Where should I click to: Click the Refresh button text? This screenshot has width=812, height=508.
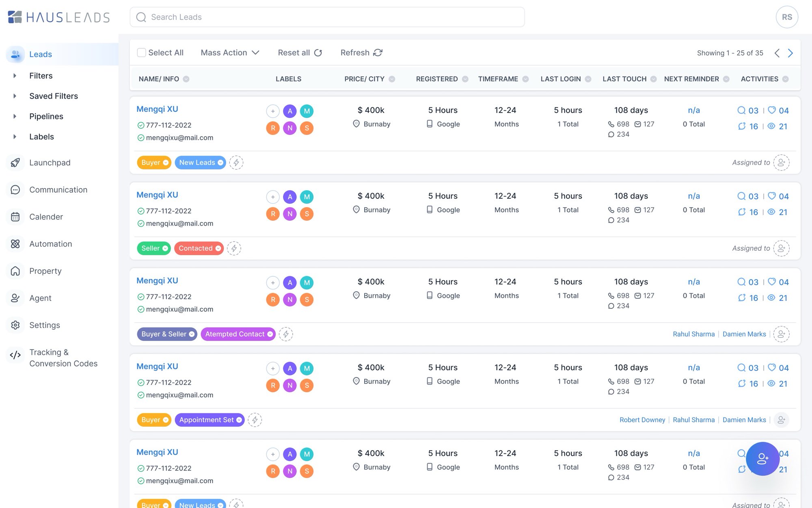tap(355, 53)
